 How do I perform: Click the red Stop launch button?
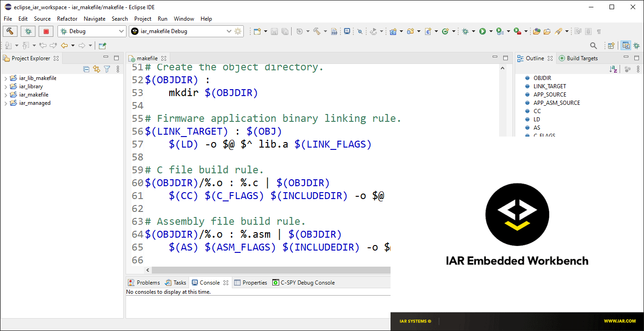[46, 31]
